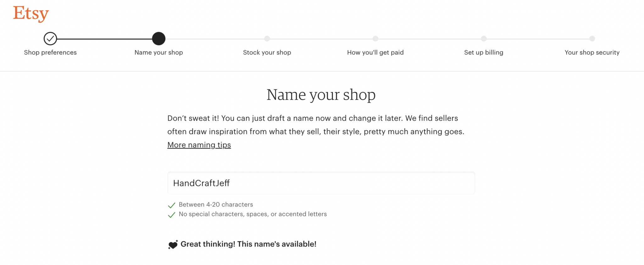
Task: Select the Set up billing step label
Action: click(x=484, y=52)
